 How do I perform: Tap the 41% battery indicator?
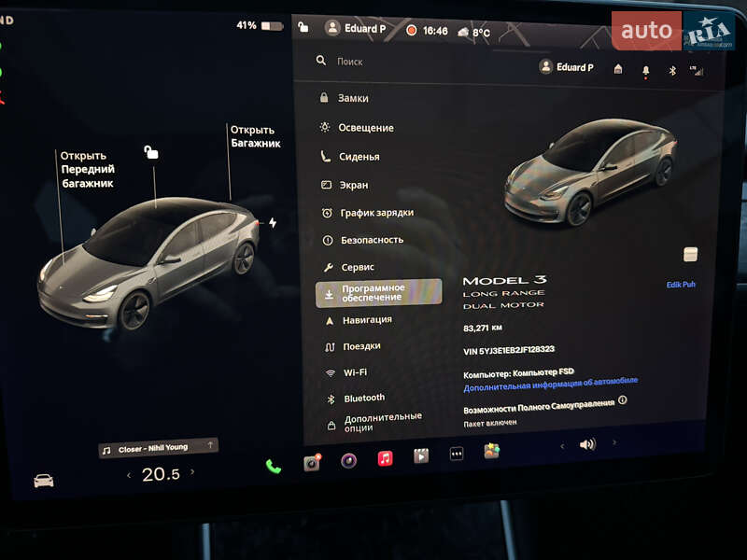pos(260,25)
